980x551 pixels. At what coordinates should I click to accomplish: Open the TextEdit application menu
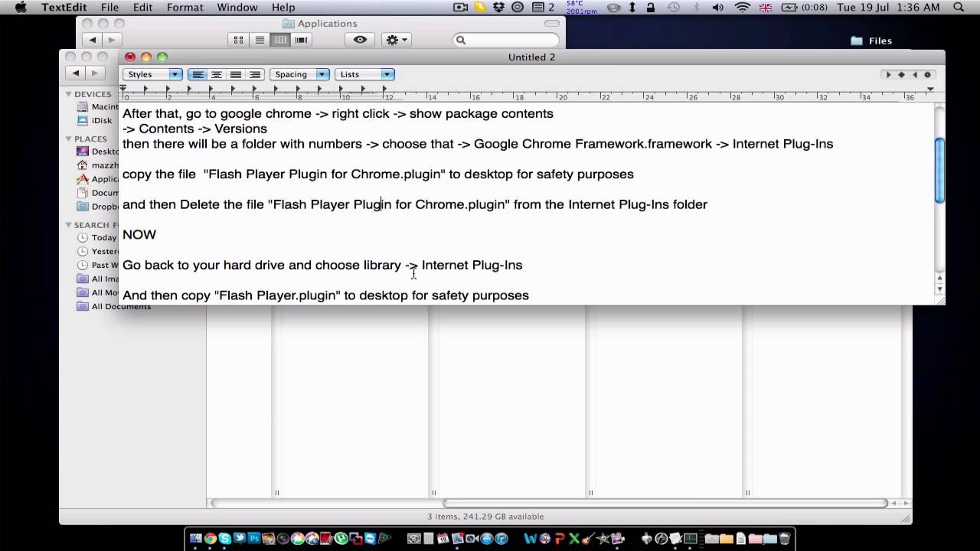pyautogui.click(x=64, y=8)
